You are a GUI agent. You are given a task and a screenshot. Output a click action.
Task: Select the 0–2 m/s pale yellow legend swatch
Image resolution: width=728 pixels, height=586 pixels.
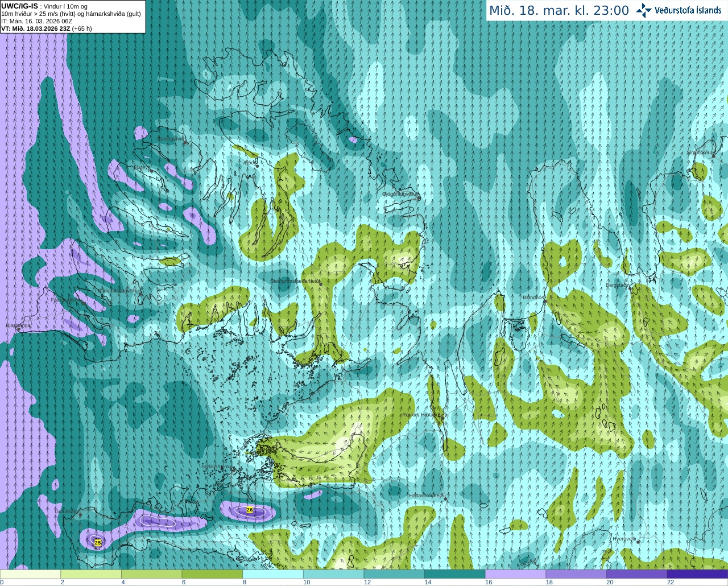pyautogui.click(x=30, y=574)
